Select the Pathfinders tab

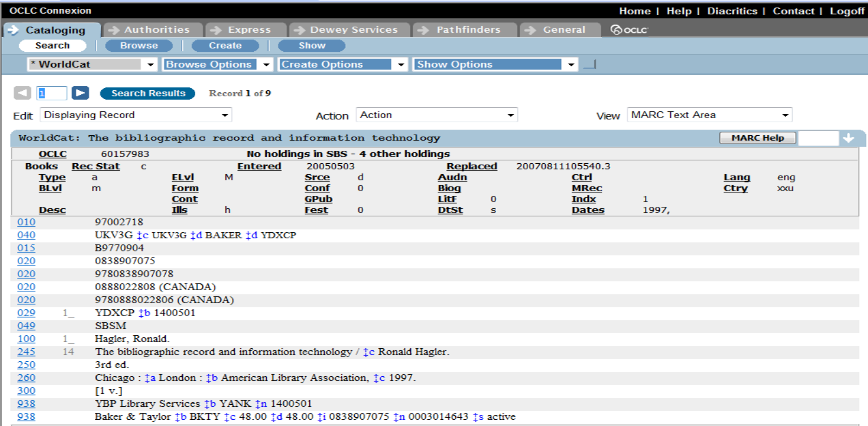coord(467,30)
